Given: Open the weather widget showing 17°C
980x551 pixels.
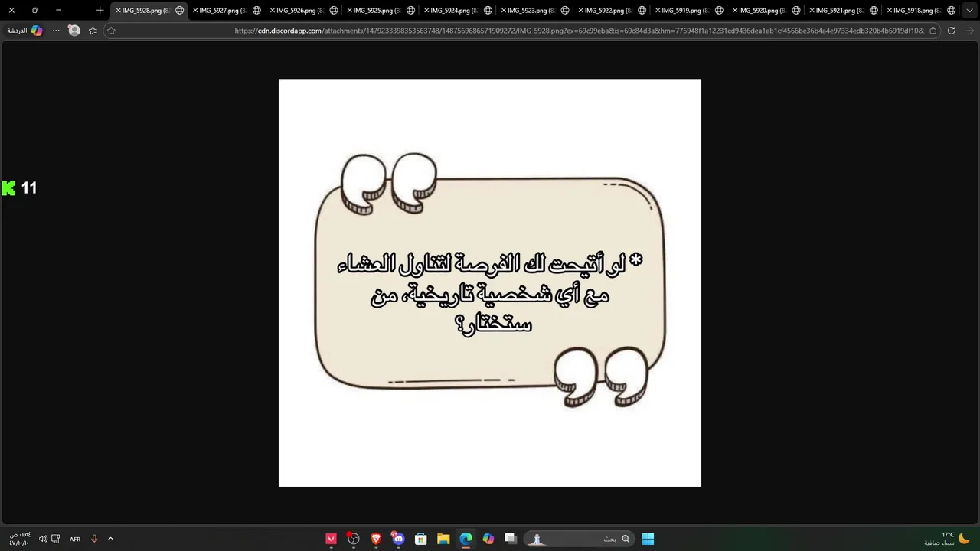Looking at the screenshot, I should pos(947,539).
